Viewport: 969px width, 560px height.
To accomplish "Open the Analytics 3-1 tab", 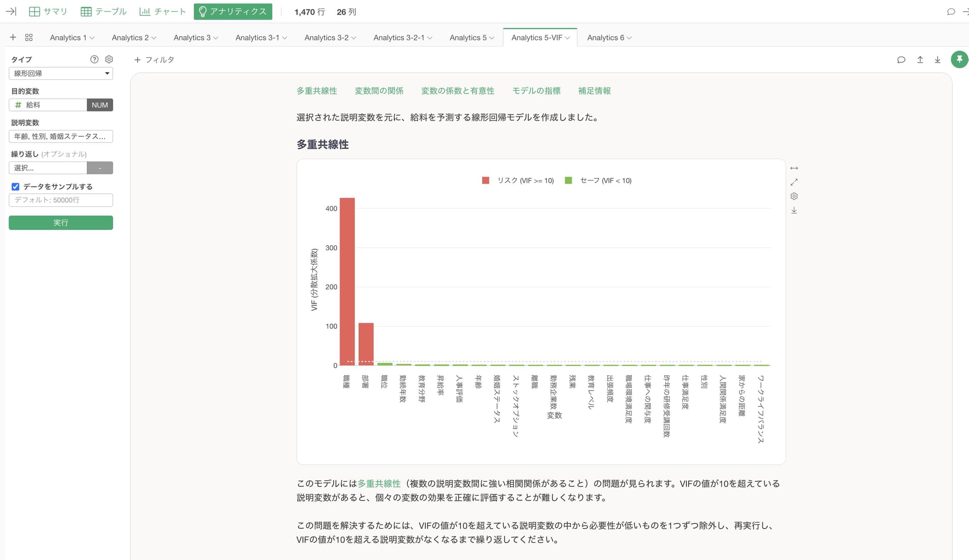I will 257,37.
